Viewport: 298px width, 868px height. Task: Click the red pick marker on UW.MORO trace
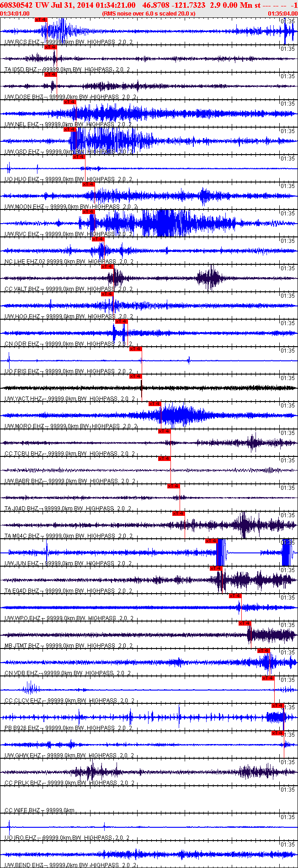(x=155, y=404)
